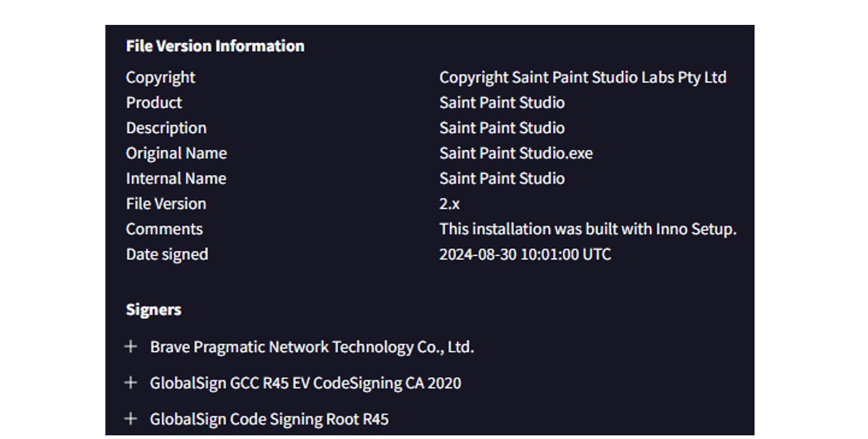Click the Copyright field label
The height and width of the screenshot is (439, 868).
[160, 78]
